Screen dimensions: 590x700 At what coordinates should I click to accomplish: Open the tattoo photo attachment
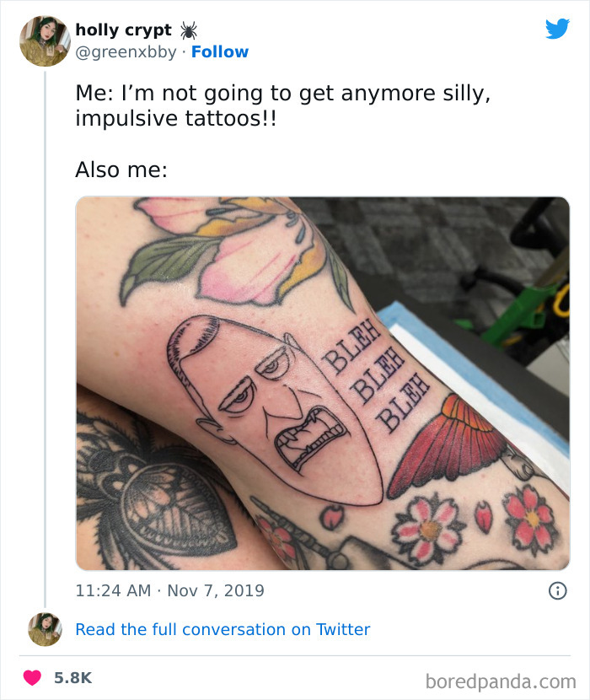323,384
